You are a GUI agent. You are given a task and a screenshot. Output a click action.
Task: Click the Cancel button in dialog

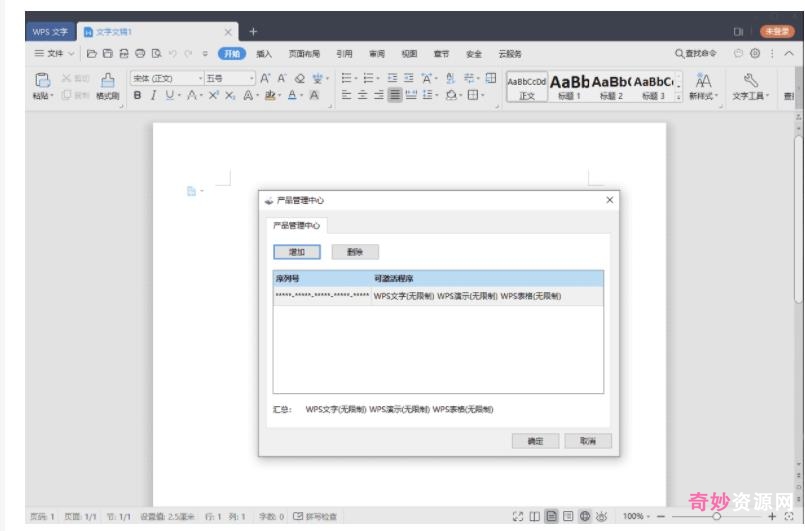(587, 441)
